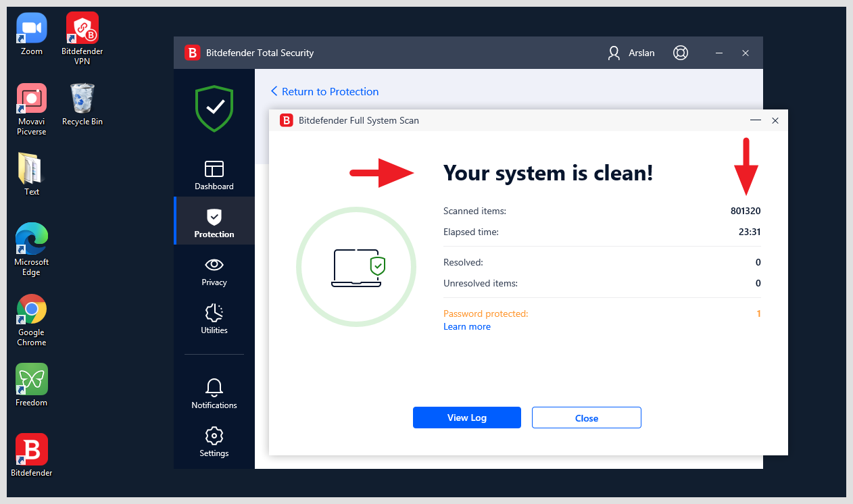Close the Full System Scan dialog window
The height and width of the screenshot is (504, 853).
[x=775, y=120]
